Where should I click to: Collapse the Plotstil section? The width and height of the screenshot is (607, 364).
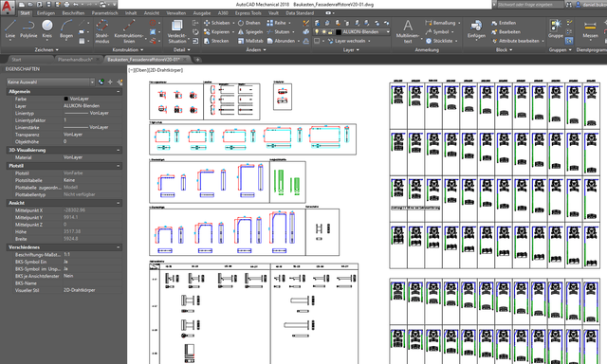tap(118, 166)
